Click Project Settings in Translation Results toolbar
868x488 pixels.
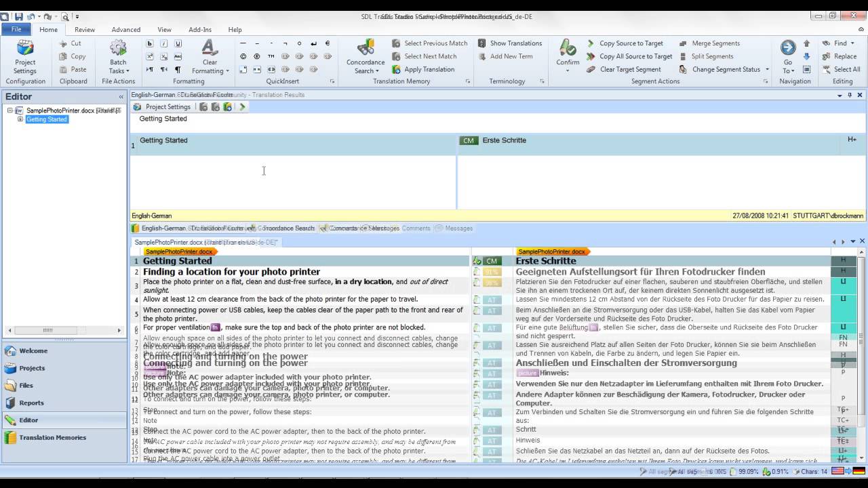pos(161,106)
